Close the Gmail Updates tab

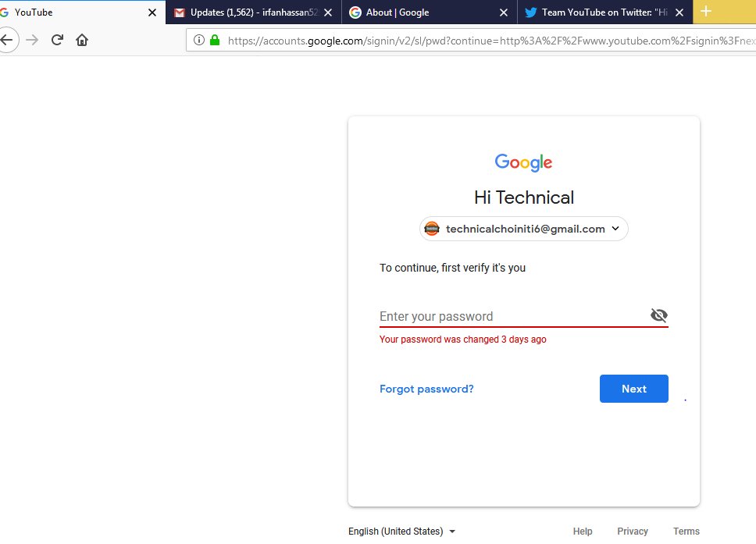click(328, 12)
